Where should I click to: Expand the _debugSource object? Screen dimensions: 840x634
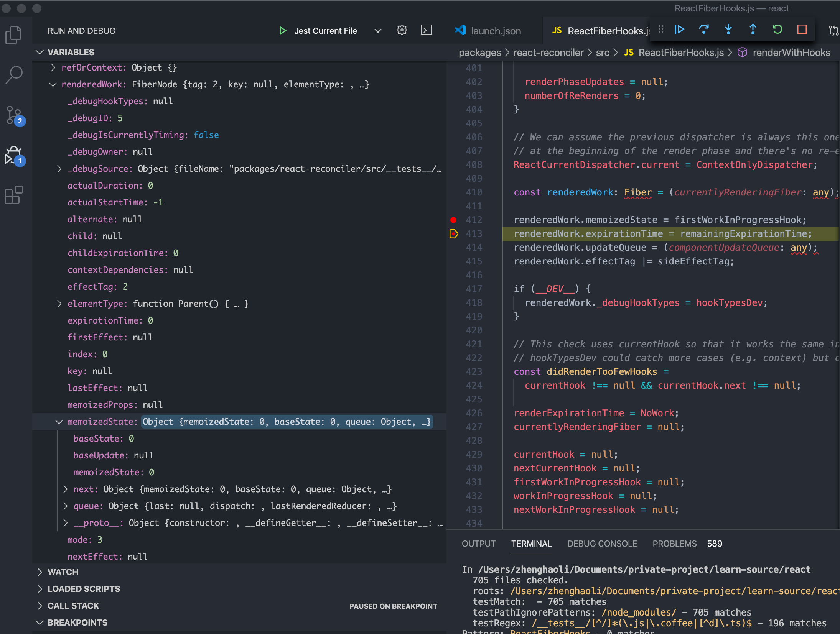(x=59, y=169)
